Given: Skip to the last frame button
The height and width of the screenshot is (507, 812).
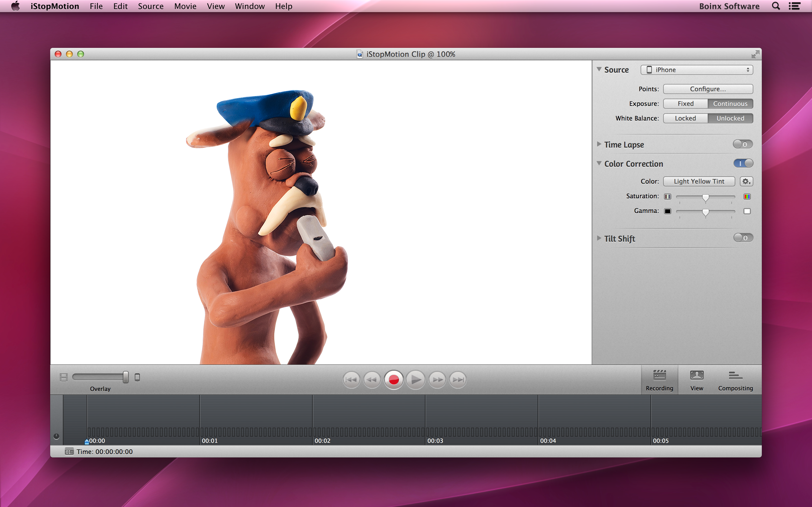Looking at the screenshot, I should click(458, 380).
